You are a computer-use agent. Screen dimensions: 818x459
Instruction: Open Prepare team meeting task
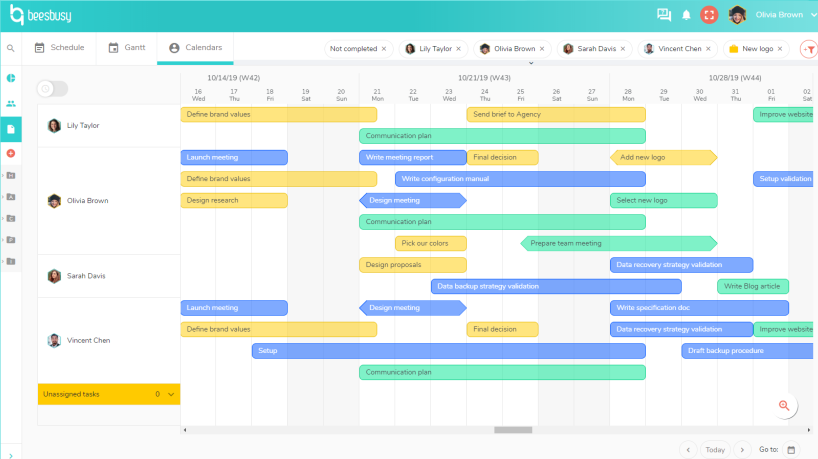click(619, 243)
